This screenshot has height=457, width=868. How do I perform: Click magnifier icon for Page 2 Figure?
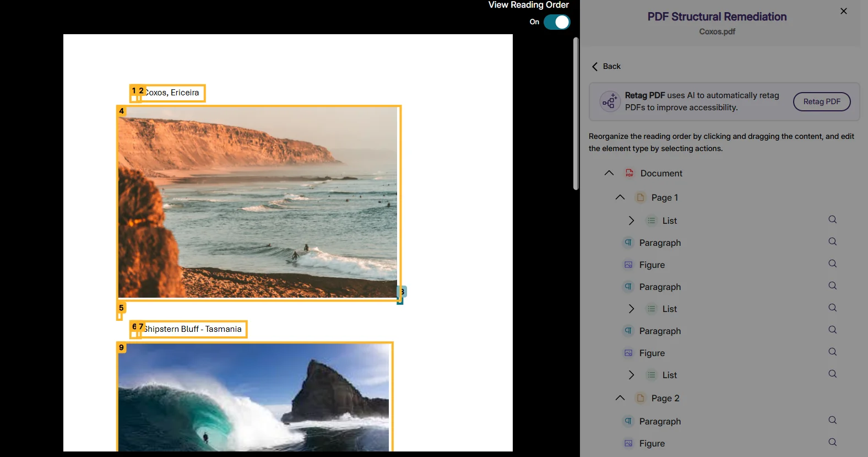click(832, 442)
